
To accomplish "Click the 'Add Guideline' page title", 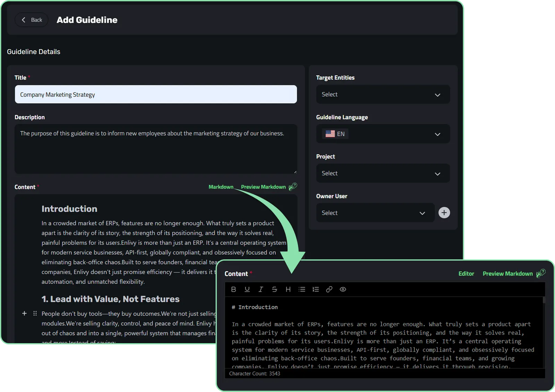I will [87, 20].
